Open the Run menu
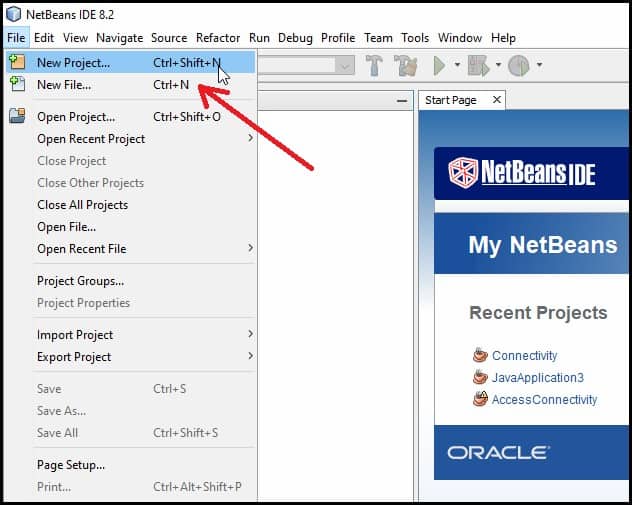 pyautogui.click(x=259, y=38)
